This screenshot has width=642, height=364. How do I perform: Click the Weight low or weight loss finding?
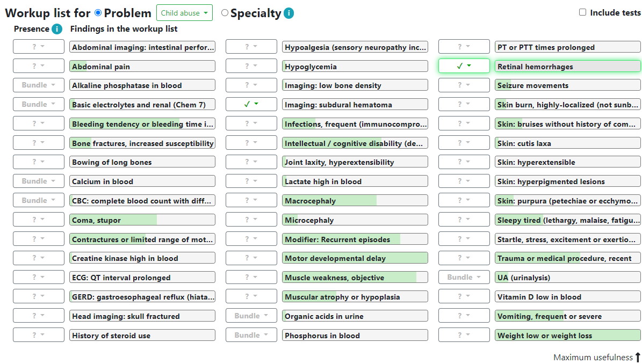(567, 335)
